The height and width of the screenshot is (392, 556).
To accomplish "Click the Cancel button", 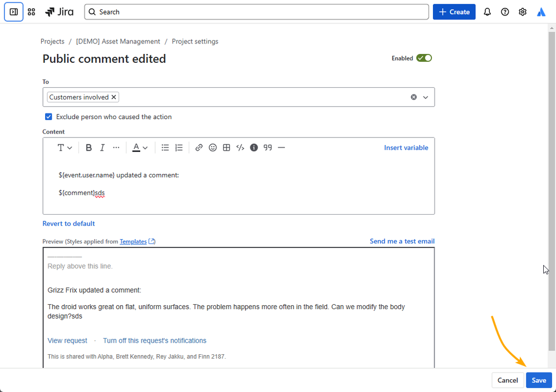I will 508,380.
